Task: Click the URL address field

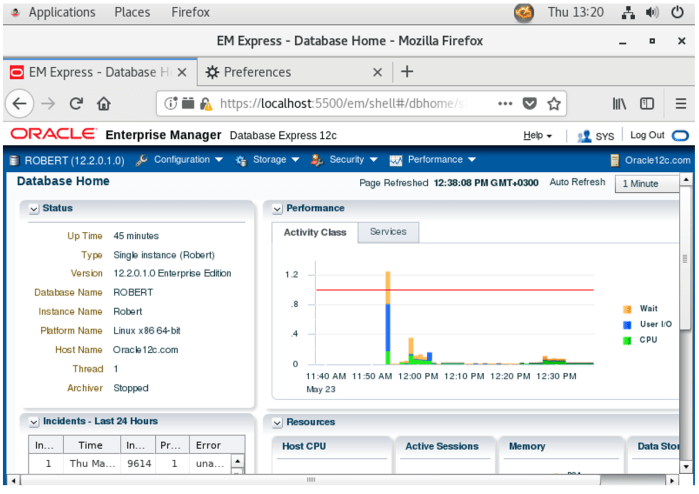Action: 350,103
